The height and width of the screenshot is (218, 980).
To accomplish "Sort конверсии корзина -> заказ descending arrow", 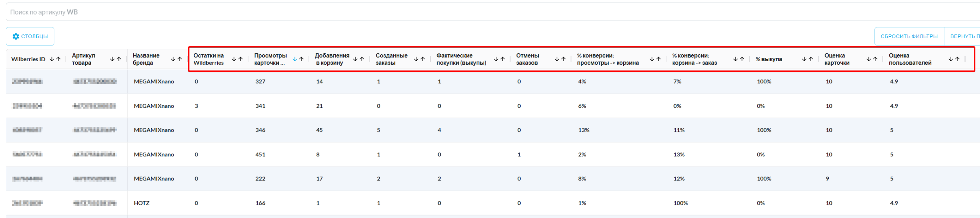I will coord(735,59).
